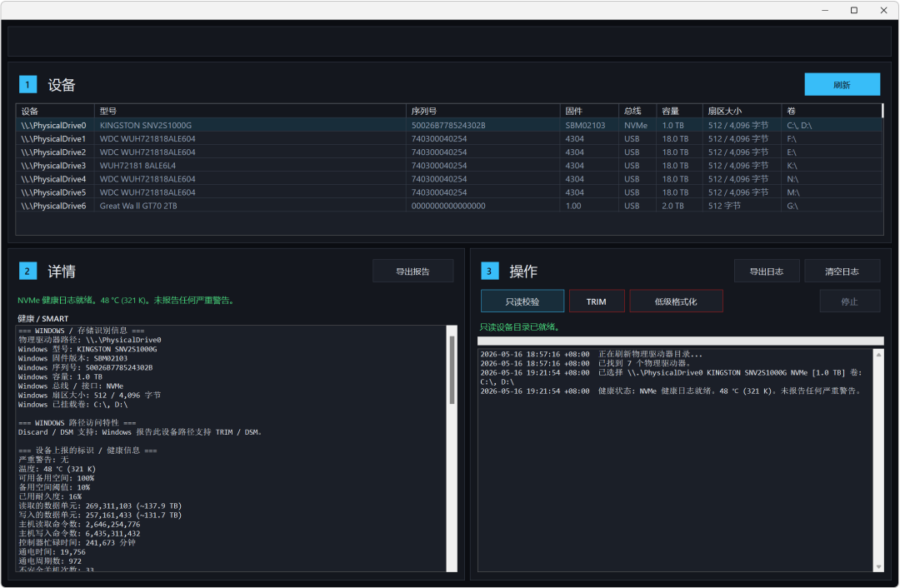Click the 刷新 refresh button
The height and width of the screenshot is (588, 900).
click(x=842, y=84)
